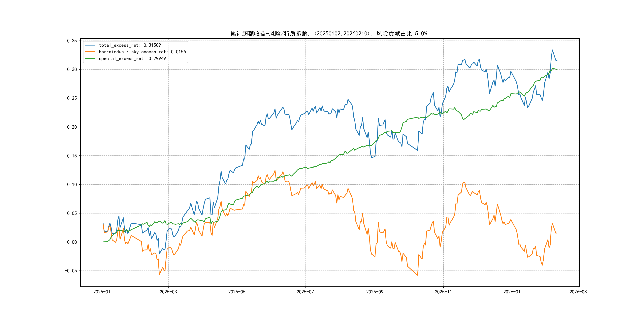This screenshot has height=322, width=644.
Task: Click the blue line's highest peak near 2026-02
Action: point(552,50)
